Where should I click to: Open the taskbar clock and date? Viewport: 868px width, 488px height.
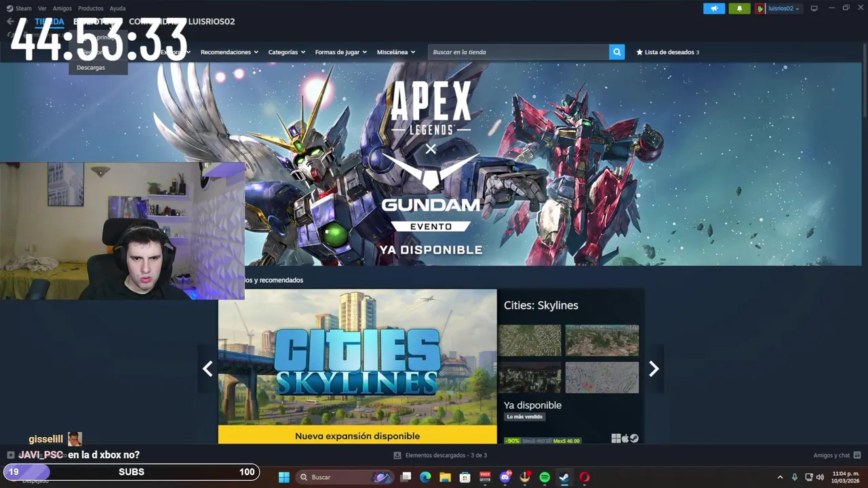point(846,477)
